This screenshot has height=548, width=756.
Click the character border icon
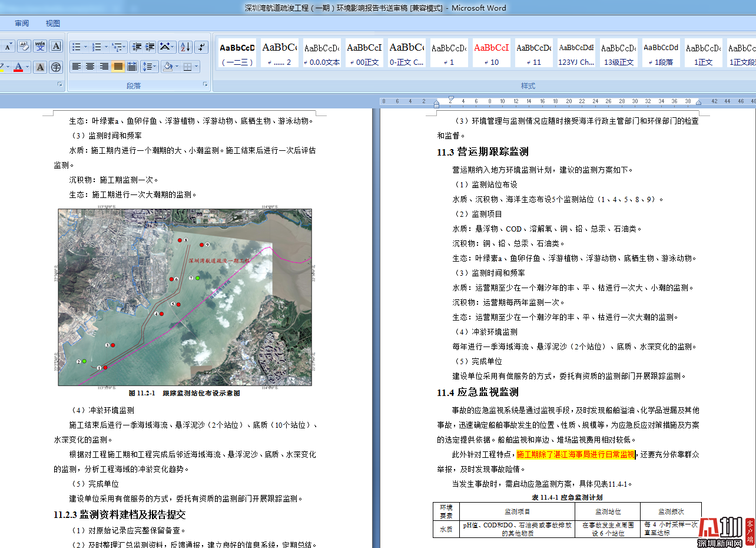pos(56,46)
